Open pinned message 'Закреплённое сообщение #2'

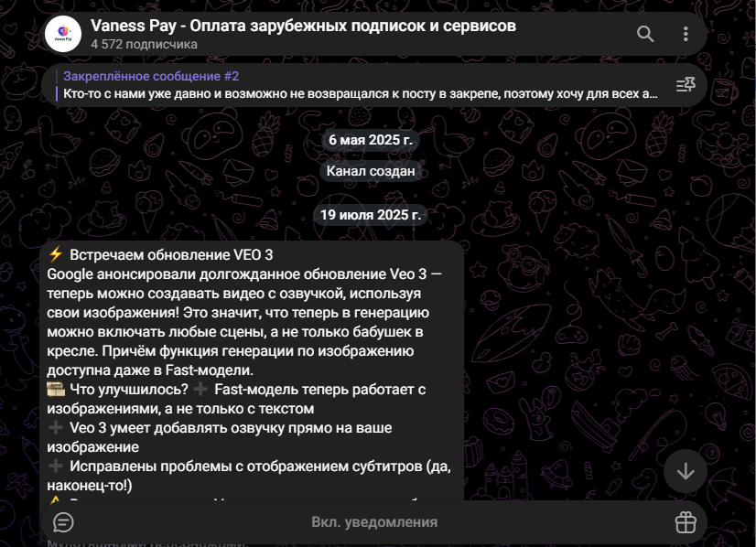pyautogui.click(x=151, y=76)
